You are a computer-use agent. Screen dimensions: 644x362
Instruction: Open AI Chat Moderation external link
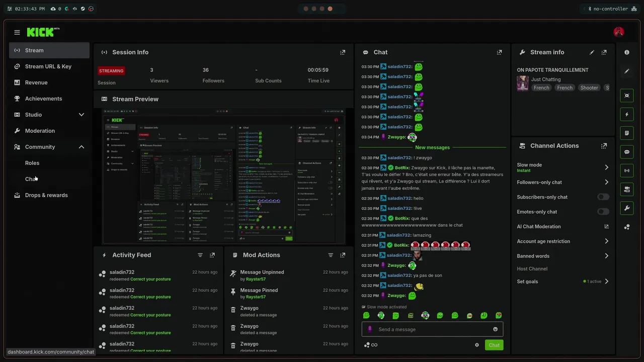coord(606,227)
